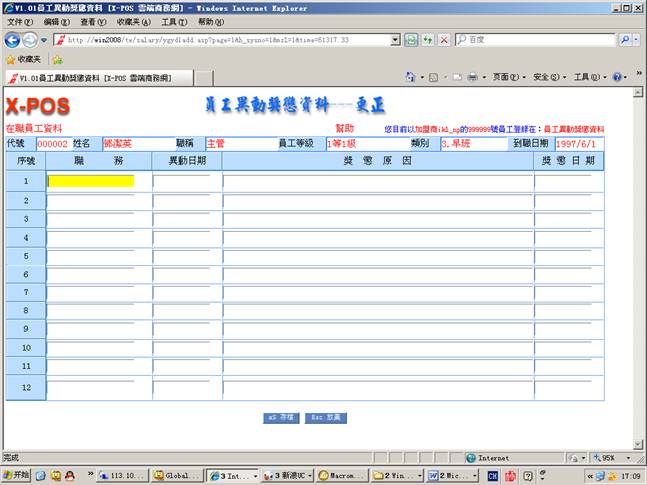Click the printer icon in command bar

(472, 77)
